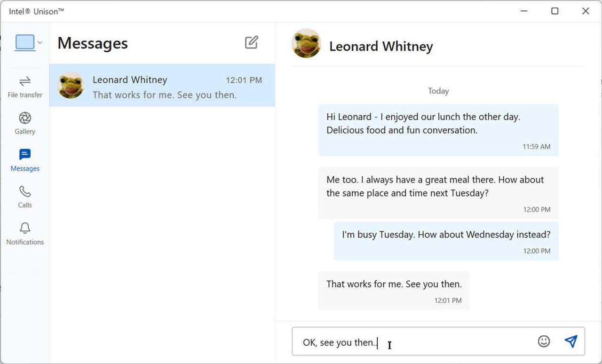This screenshot has width=602, height=364.
Task: Send the message with paper plane
Action: click(x=571, y=341)
